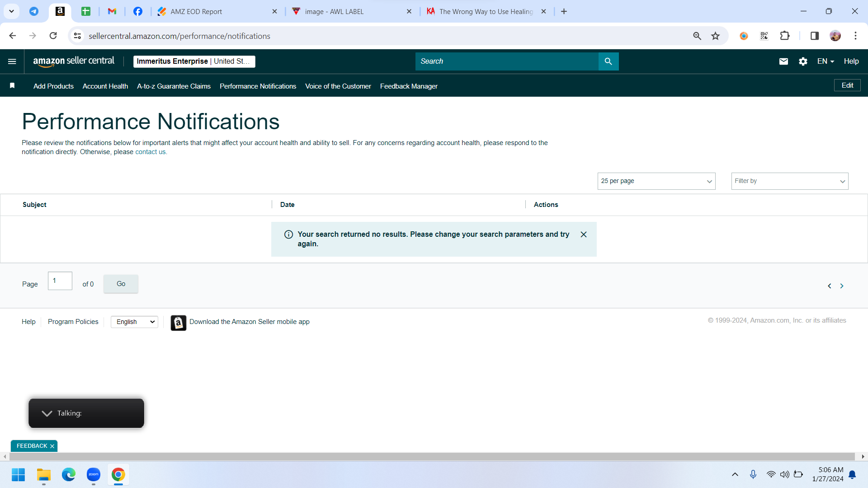The width and height of the screenshot is (868, 488).
Task: Open the messages envelope icon
Action: point(783,61)
